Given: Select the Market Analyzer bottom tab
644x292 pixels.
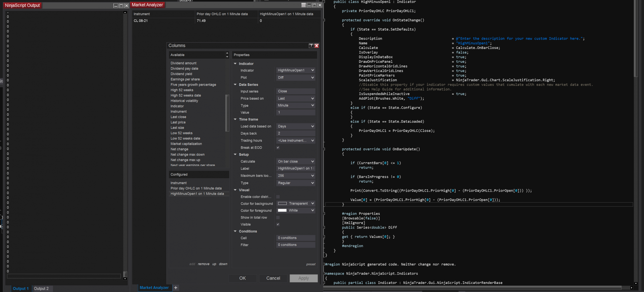Looking at the screenshot, I should 154,288.
